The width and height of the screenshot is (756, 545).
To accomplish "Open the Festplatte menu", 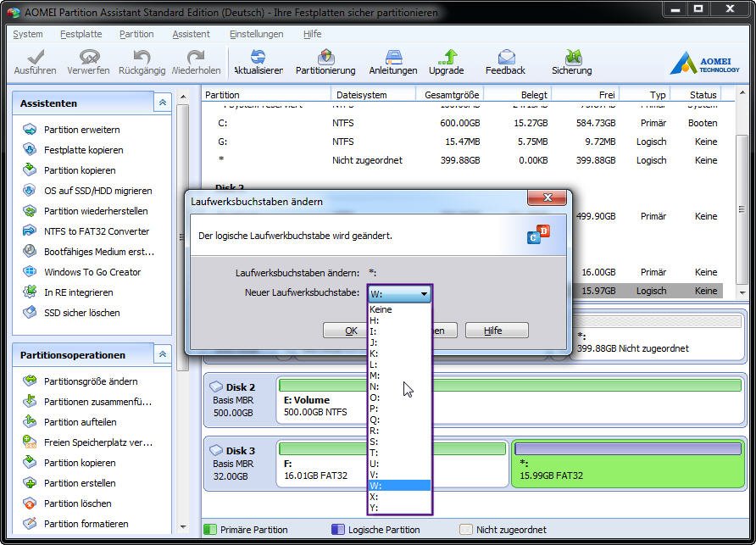I will tap(81, 34).
